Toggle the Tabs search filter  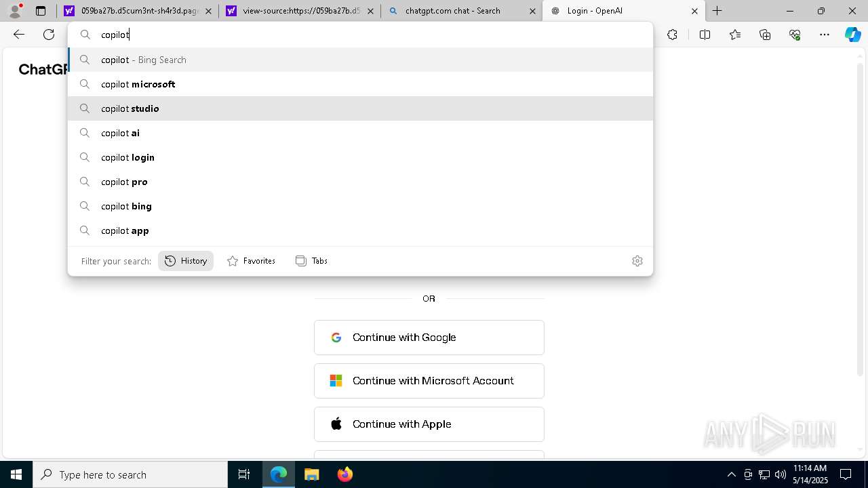[x=312, y=261]
